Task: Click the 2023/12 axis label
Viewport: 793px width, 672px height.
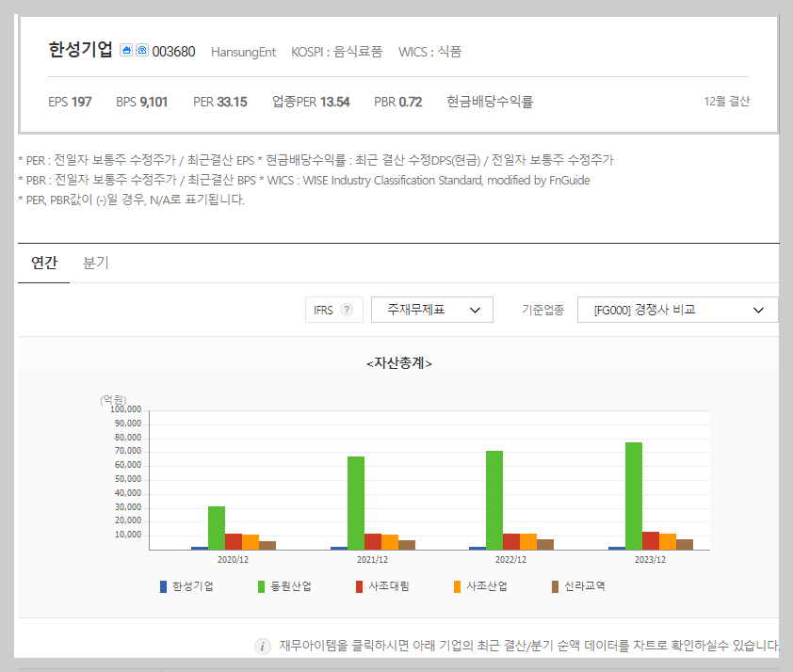Action: (651, 560)
